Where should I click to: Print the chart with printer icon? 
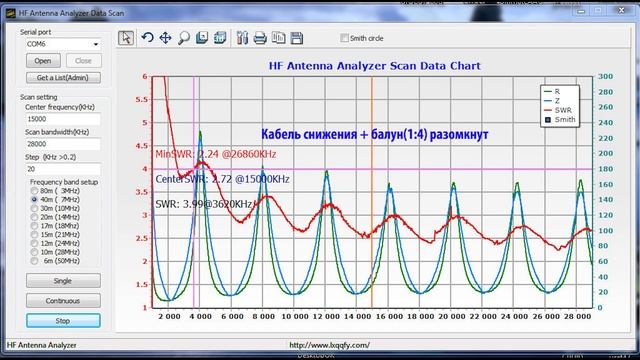[x=260, y=38]
